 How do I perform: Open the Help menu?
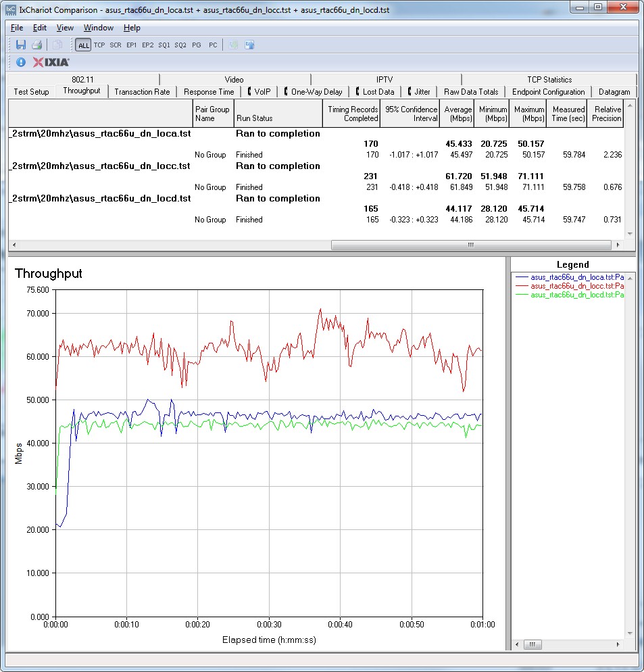point(132,28)
